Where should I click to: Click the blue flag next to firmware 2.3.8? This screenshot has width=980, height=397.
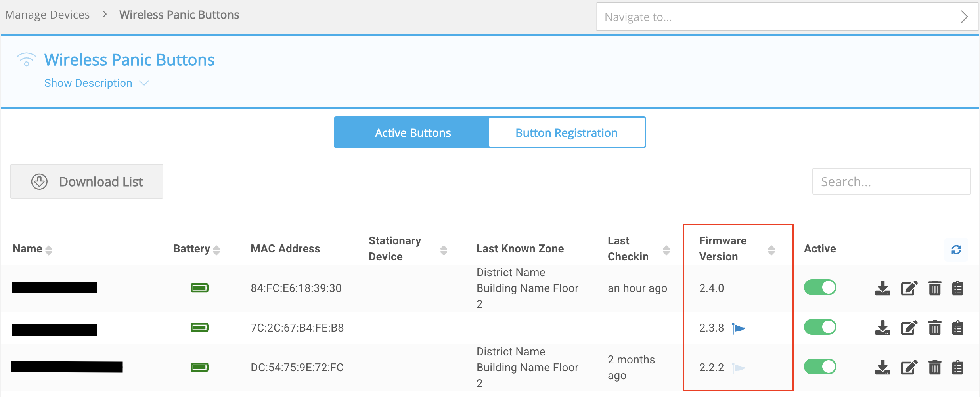click(738, 328)
